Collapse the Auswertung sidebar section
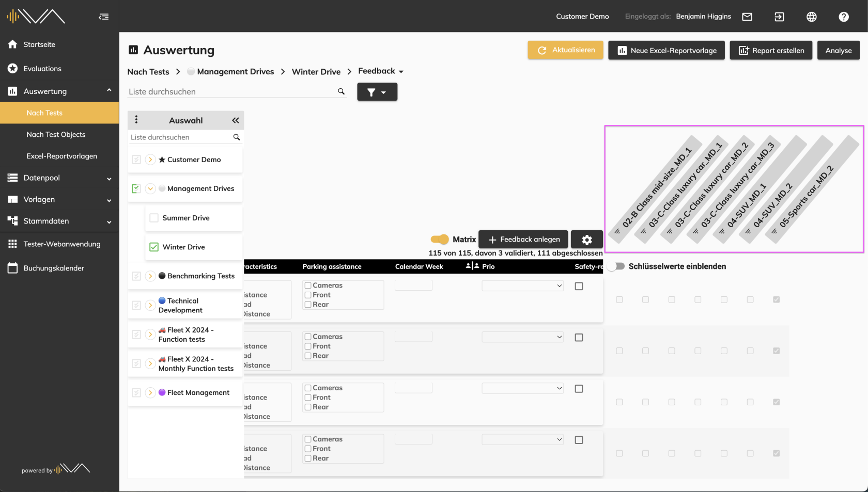Image resolution: width=868 pixels, height=492 pixels. [x=109, y=90]
